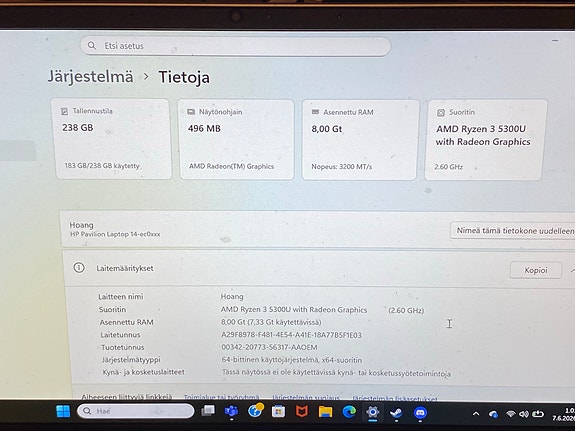
Task: Open the Järjestelmän suojaus link
Action: click(306, 398)
